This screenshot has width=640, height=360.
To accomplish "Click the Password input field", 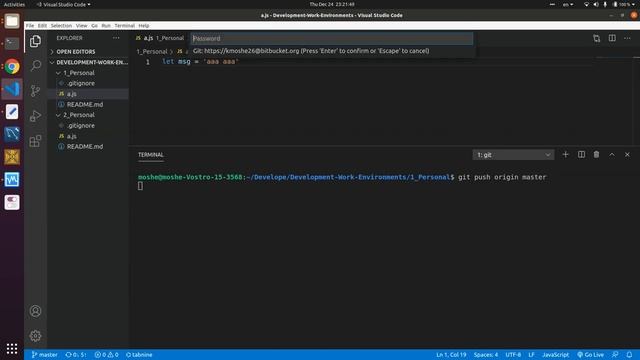I will pos(332,38).
